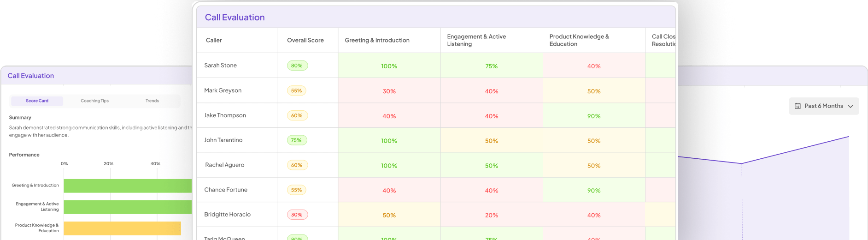
Task: Click Sarah Stone's 80% overall score badge
Action: tap(297, 66)
